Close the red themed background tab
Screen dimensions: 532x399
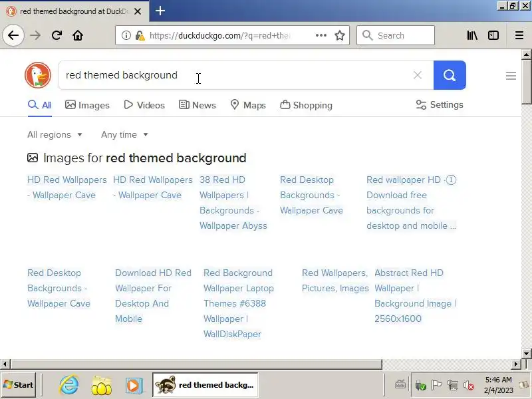[x=138, y=11]
